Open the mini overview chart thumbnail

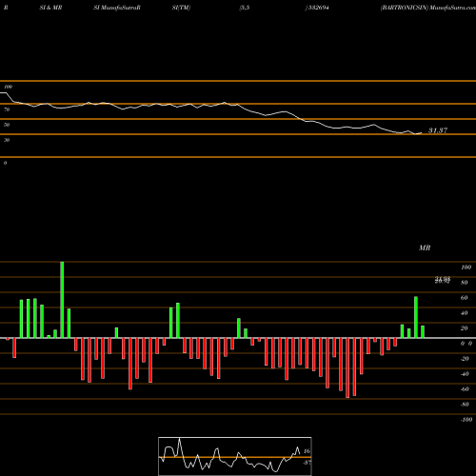235,456
